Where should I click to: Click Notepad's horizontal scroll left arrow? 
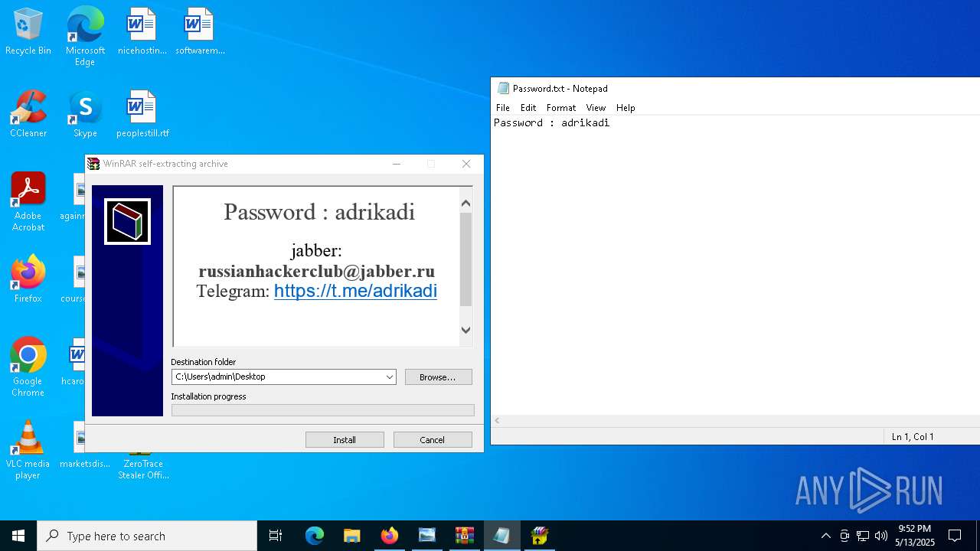[x=498, y=421]
